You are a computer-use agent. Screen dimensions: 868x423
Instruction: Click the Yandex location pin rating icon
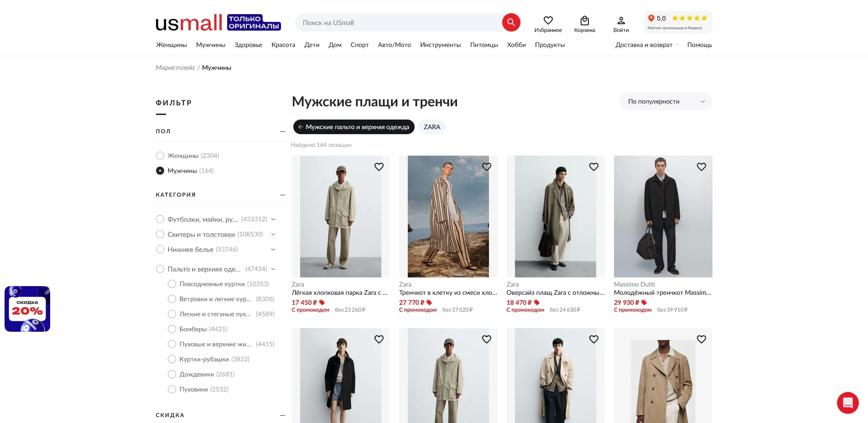pyautogui.click(x=651, y=18)
